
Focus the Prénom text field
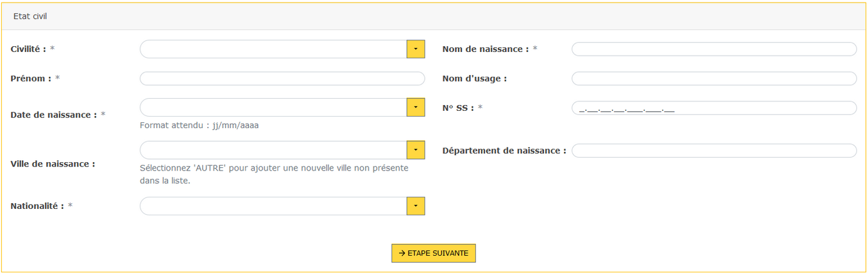coord(282,78)
